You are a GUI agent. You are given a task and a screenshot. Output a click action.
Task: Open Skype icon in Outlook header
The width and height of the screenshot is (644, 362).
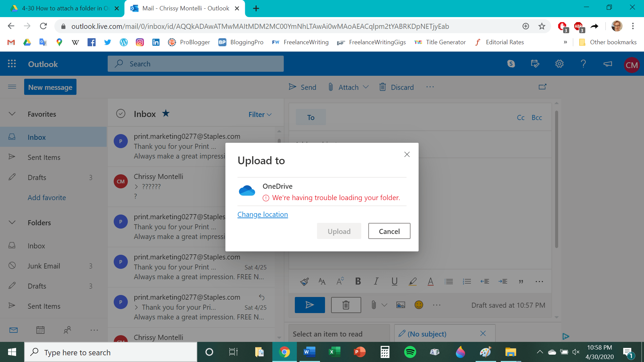(511, 64)
